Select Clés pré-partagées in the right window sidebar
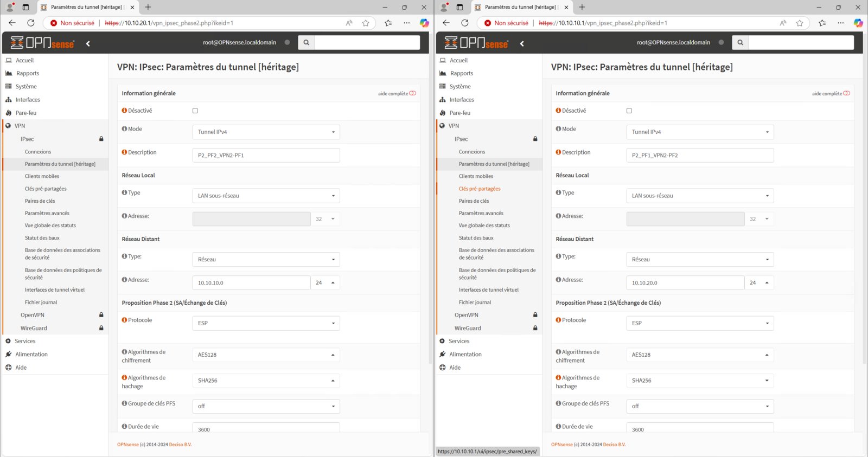Image resolution: width=868 pixels, height=457 pixels. pyautogui.click(x=480, y=189)
